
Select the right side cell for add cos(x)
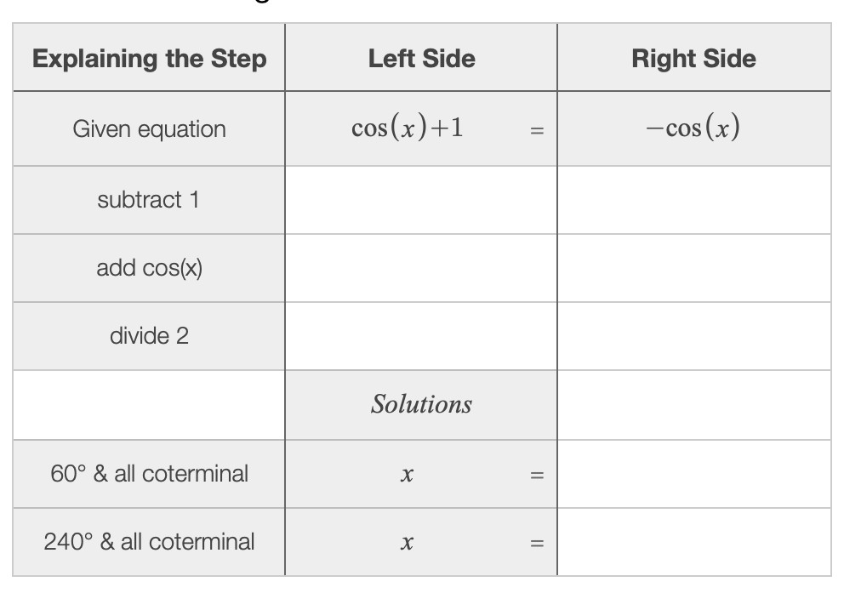click(693, 268)
